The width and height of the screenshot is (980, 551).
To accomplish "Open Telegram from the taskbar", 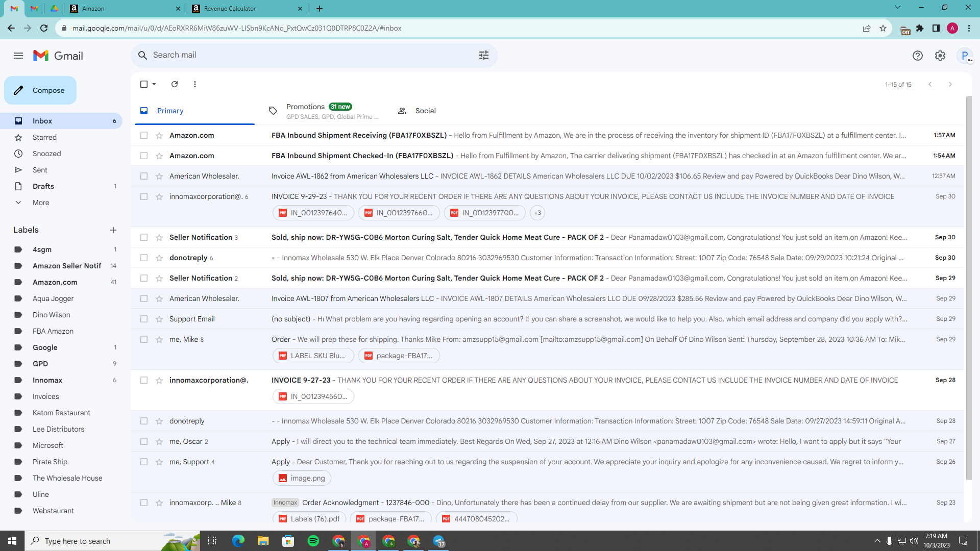I will coord(438,541).
